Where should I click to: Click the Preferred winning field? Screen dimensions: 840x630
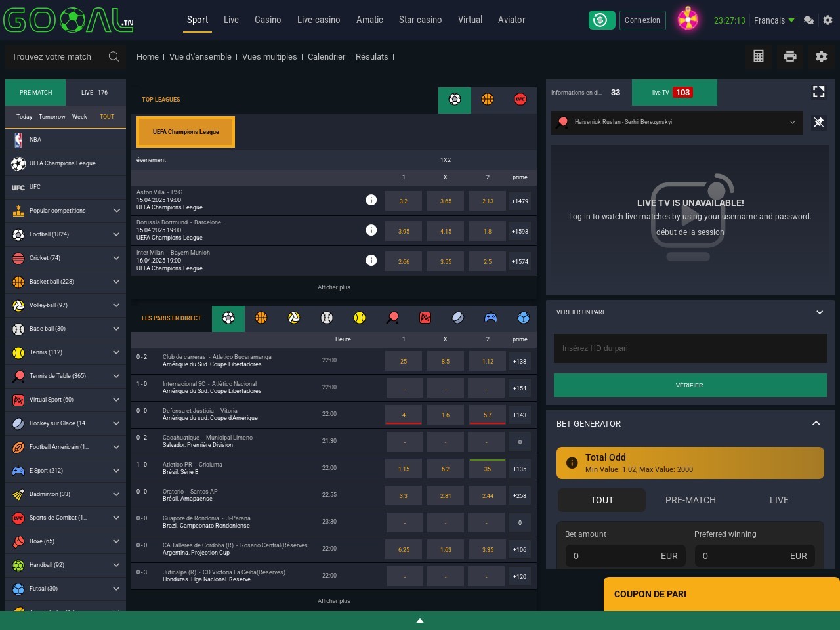(755, 556)
